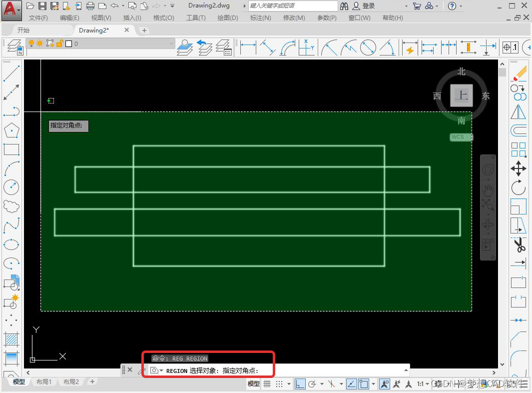This screenshot has height=393, width=532.
Task: Toggle layer 0 lock icon
Action: tap(59, 43)
